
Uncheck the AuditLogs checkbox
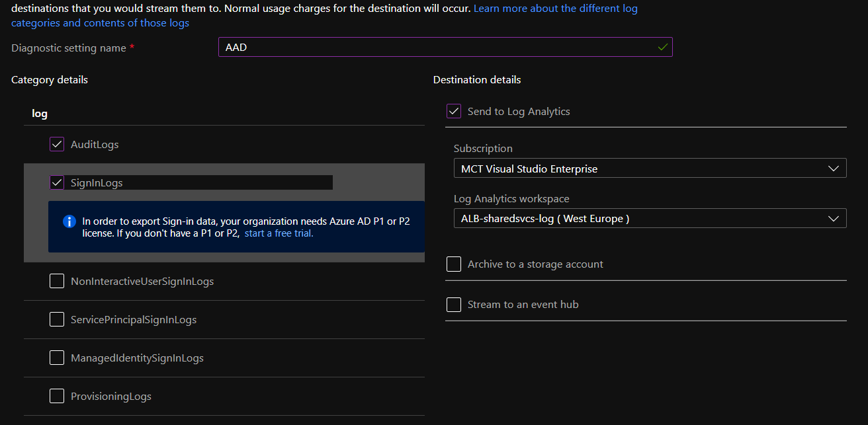(57, 143)
